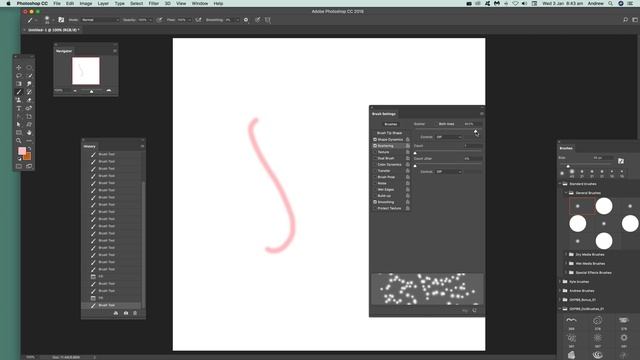Viewport: 640px width, 360px height.
Task: Open Brush Tip Shape settings
Action: click(389, 133)
